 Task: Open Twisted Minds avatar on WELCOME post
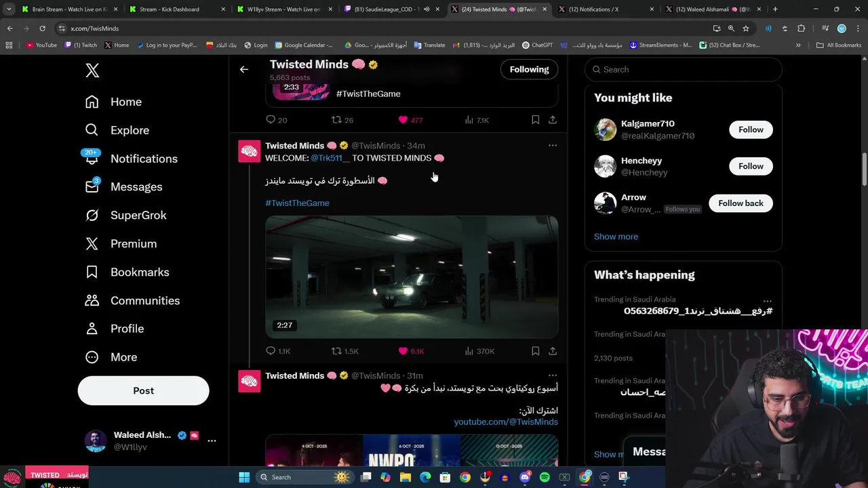[x=249, y=151]
